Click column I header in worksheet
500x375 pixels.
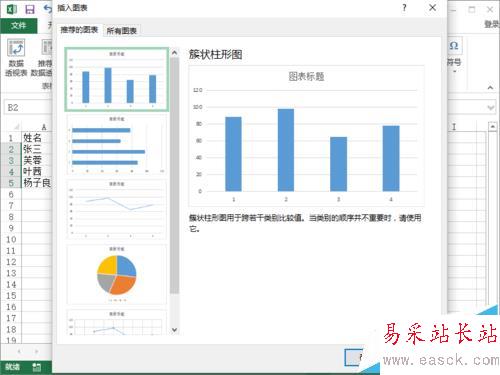pos(454,127)
